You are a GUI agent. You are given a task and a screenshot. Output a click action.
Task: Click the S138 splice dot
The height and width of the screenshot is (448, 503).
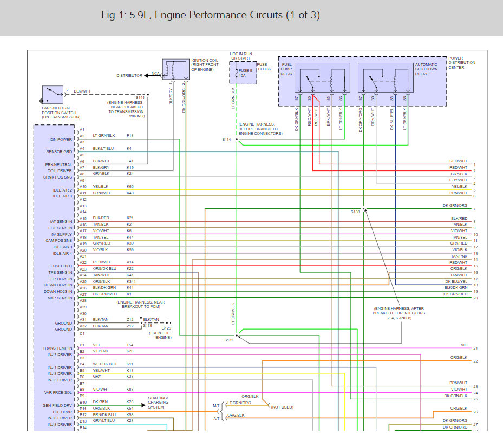(x=363, y=209)
